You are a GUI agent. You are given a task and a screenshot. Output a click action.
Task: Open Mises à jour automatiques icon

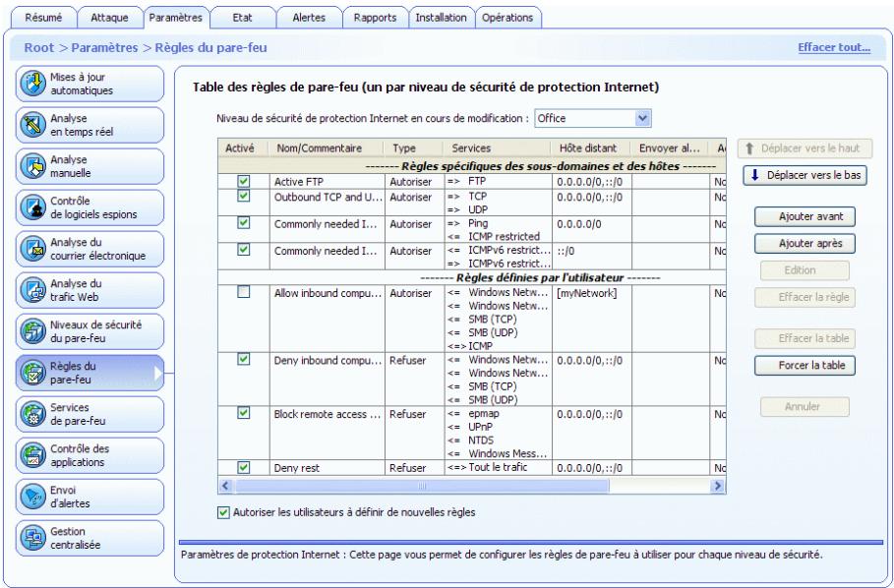point(33,84)
